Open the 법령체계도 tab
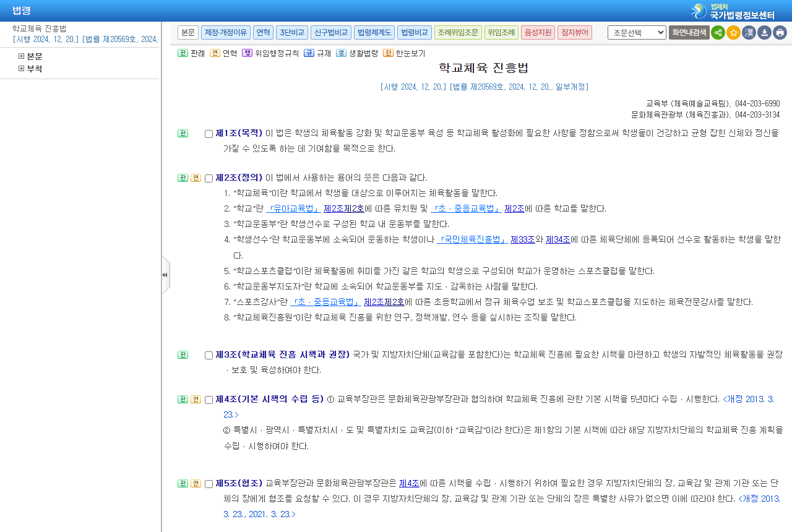This screenshot has height=532, width=792. click(374, 33)
